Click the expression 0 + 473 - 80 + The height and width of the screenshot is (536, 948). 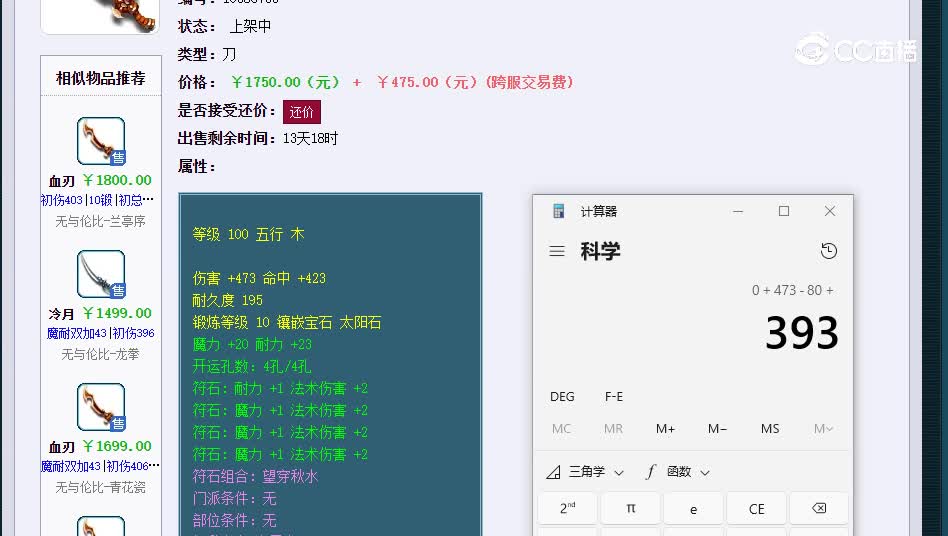(793, 290)
